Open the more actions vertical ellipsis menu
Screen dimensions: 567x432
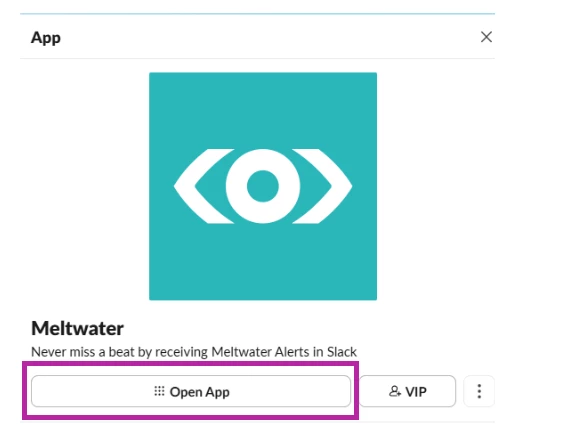click(479, 391)
